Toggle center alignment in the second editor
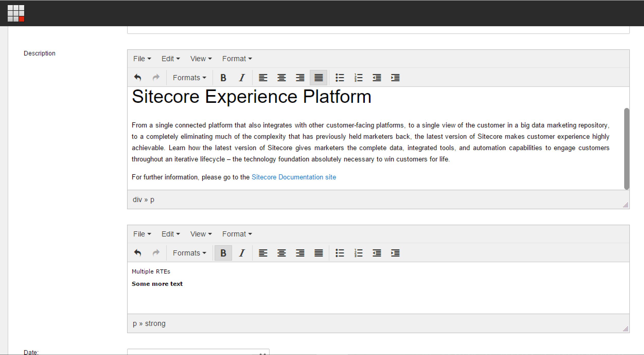The width and height of the screenshot is (644, 355). [x=281, y=253]
